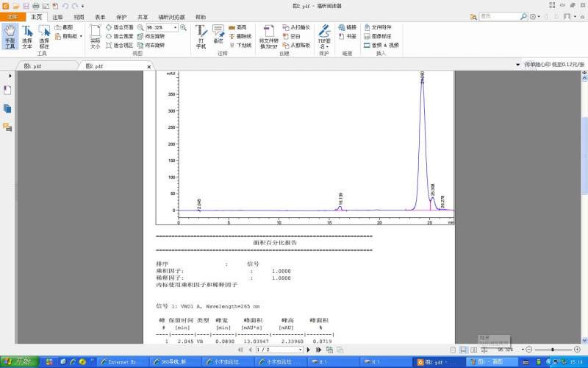Screen dimensions: 588x368
Task: Click the search magnifier button
Action: click(523, 16)
